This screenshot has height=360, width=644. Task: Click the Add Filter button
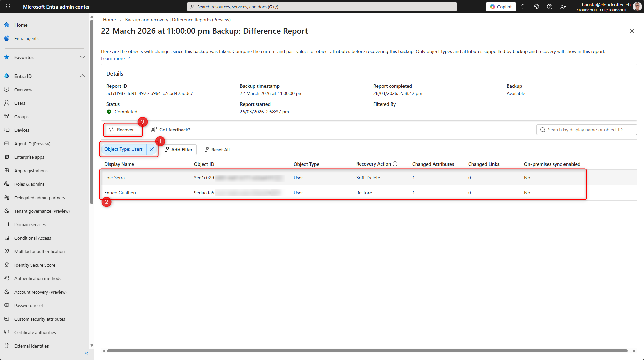click(x=178, y=150)
